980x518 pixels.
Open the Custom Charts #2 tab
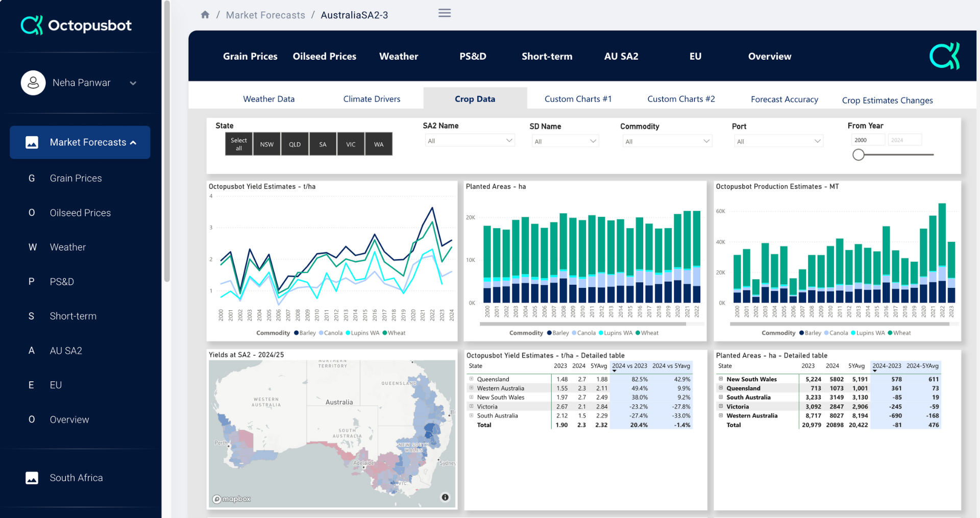click(681, 99)
